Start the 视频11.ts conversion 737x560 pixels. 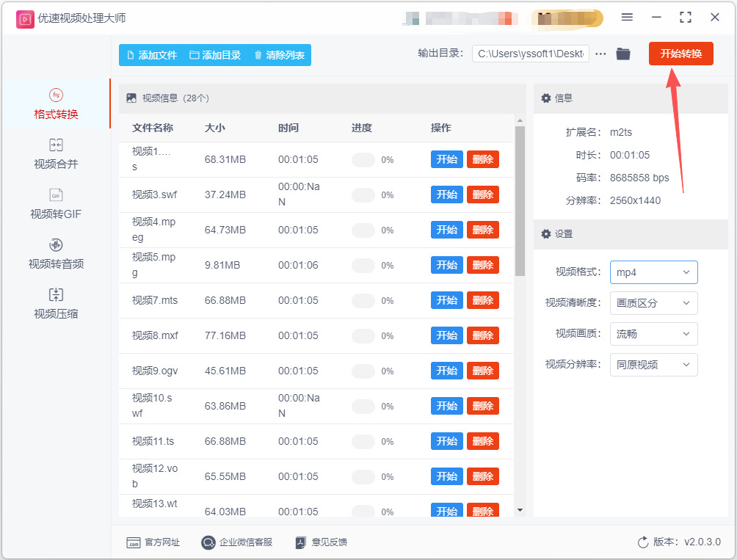tap(446, 441)
